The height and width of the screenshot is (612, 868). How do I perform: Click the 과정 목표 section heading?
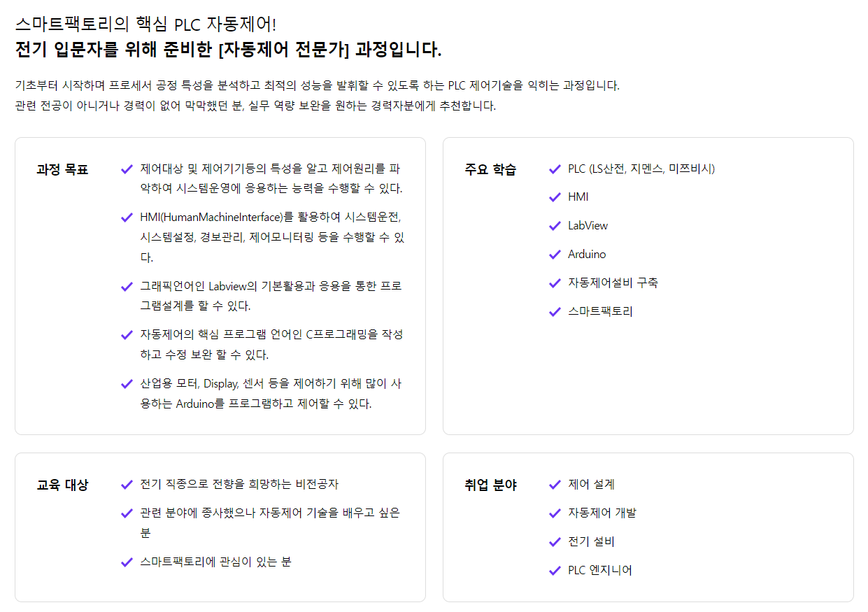click(x=62, y=169)
